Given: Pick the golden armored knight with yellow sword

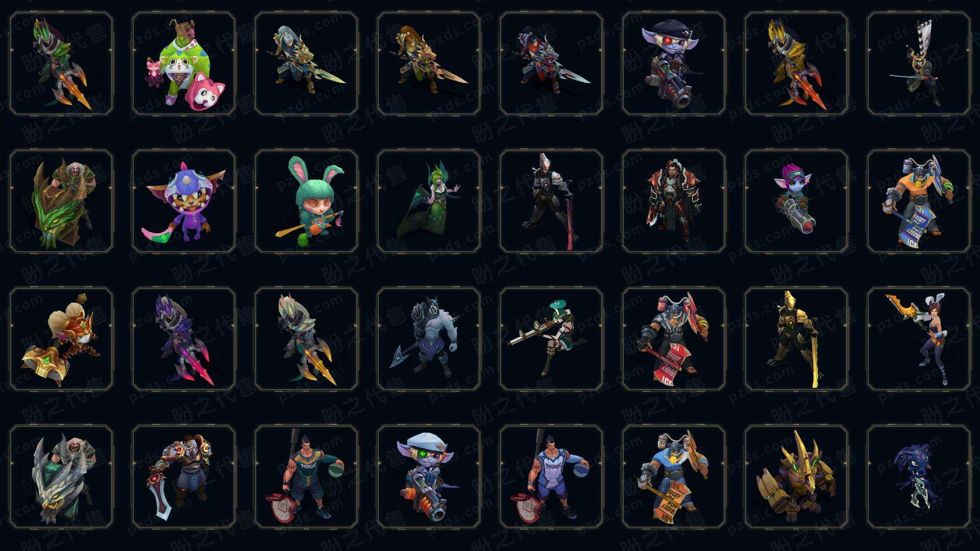Looking at the screenshot, I should pos(796,339).
